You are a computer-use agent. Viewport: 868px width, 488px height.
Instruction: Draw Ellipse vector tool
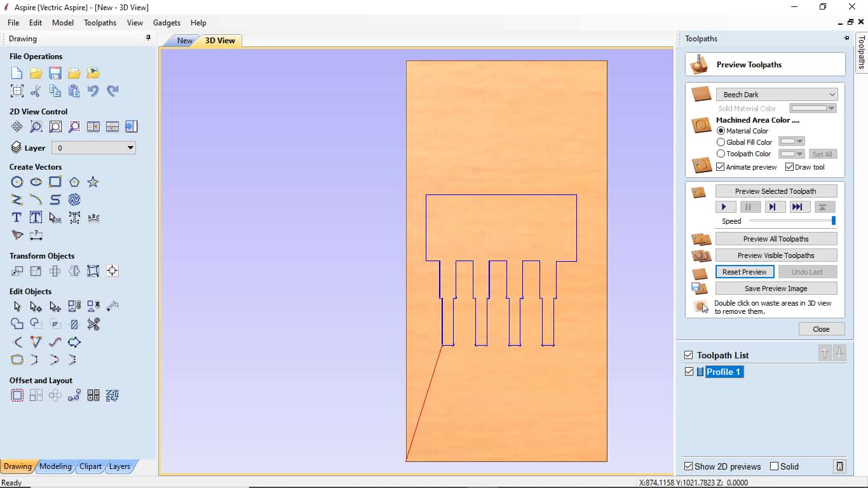click(36, 182)
